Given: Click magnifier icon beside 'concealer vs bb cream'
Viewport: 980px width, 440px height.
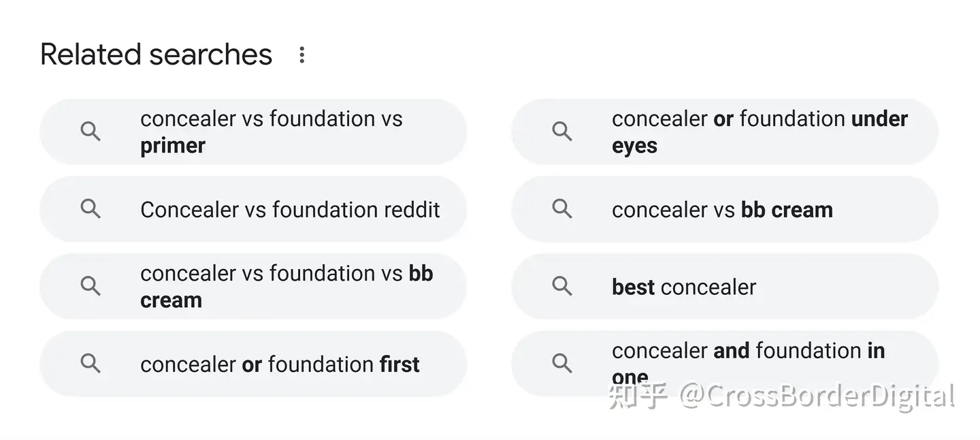Looking at the screenshot, I should coord(562,208).
